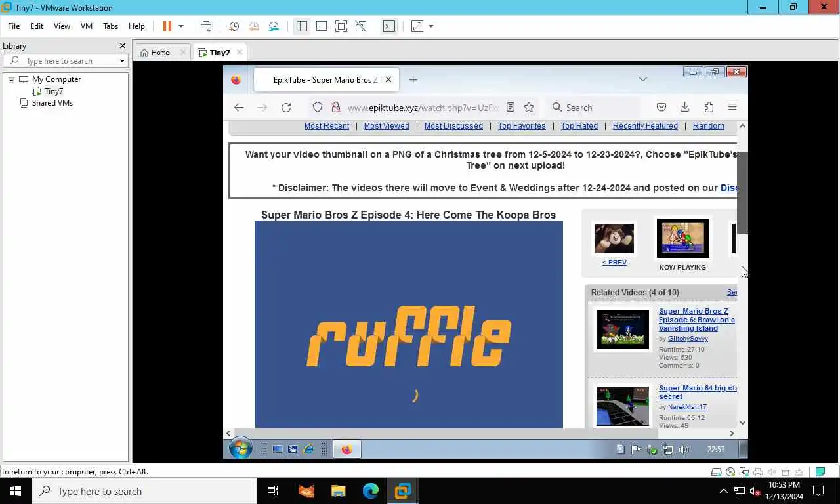Viewport: 840px width, 504px height.
Task: Open Super Mario Bros Z Episode 6 link
Action: (x=697, y=320)
